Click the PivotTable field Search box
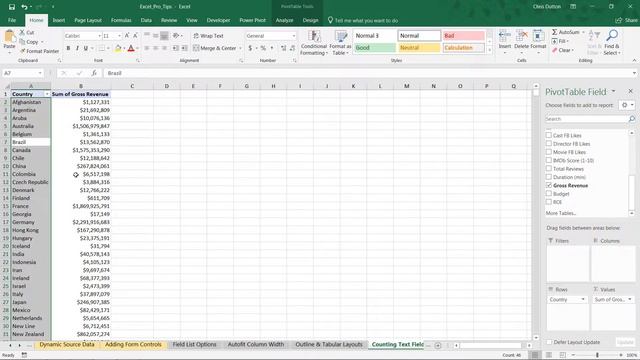The width and height of the screenshot is (640, 360). pyautogui.click(x=586, y=119)
